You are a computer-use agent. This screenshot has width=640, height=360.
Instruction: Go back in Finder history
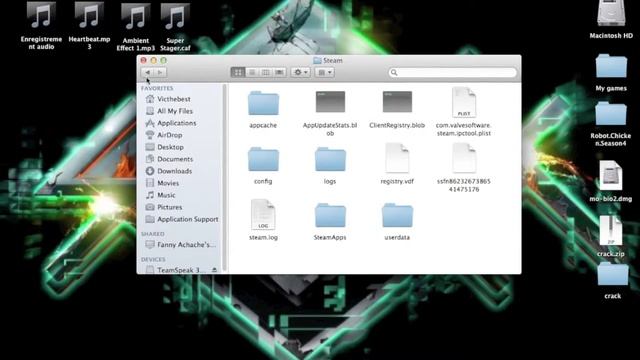tap(148, 72)
